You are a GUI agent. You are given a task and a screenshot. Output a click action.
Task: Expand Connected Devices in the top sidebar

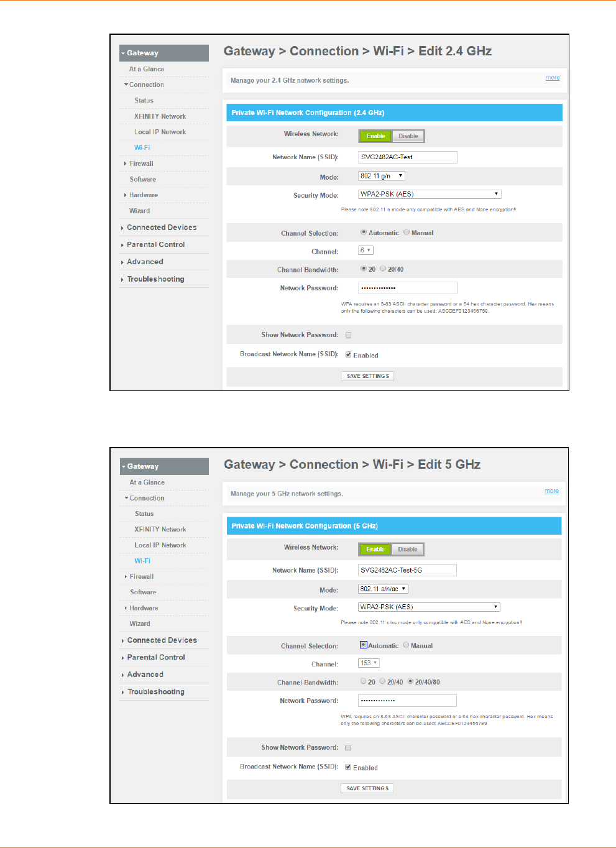(x=159, y=228)
